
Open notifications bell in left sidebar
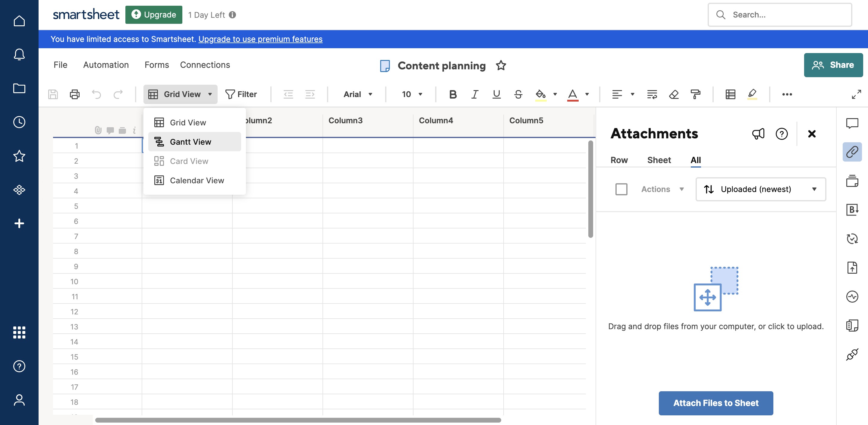19,55
